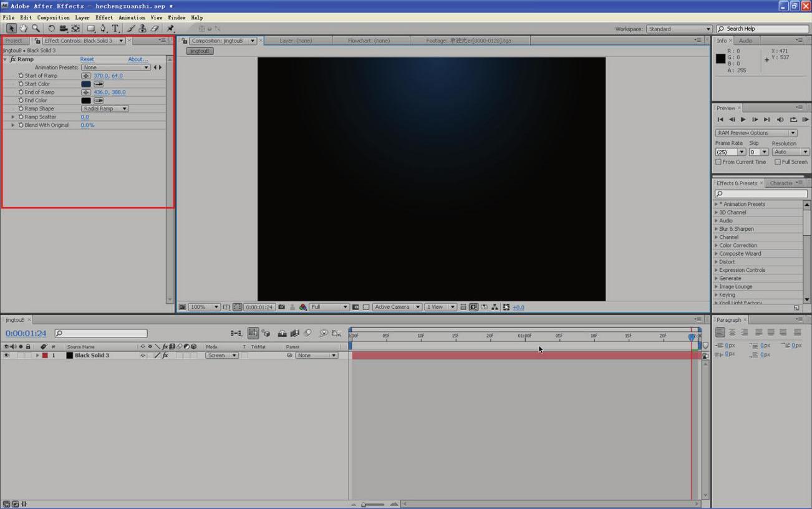Open the Animation menu

point(132,17)
